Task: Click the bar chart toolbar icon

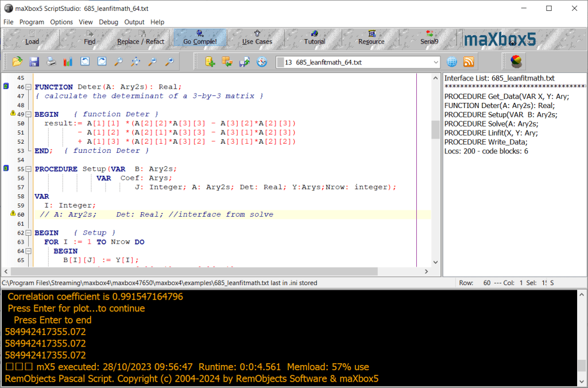Action: (x=68, y=62)
